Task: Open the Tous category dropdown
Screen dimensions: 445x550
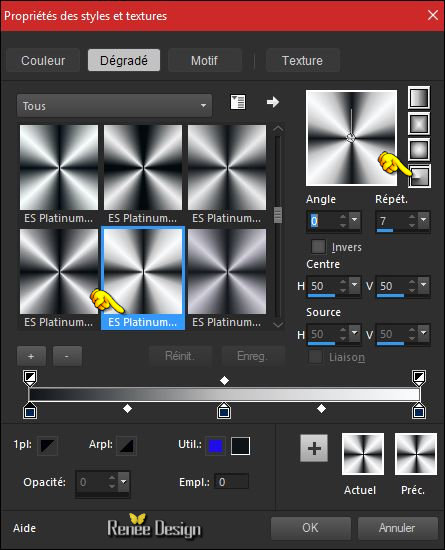Action: click(114, 106)
